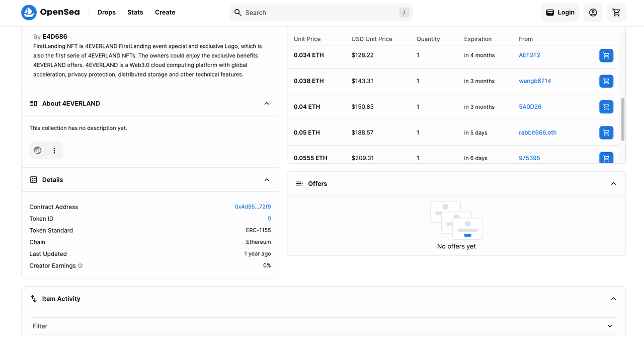The image size is (644, 337).
Task: Click the USD Unit Price column header
Action: click(x=372, y=39)
